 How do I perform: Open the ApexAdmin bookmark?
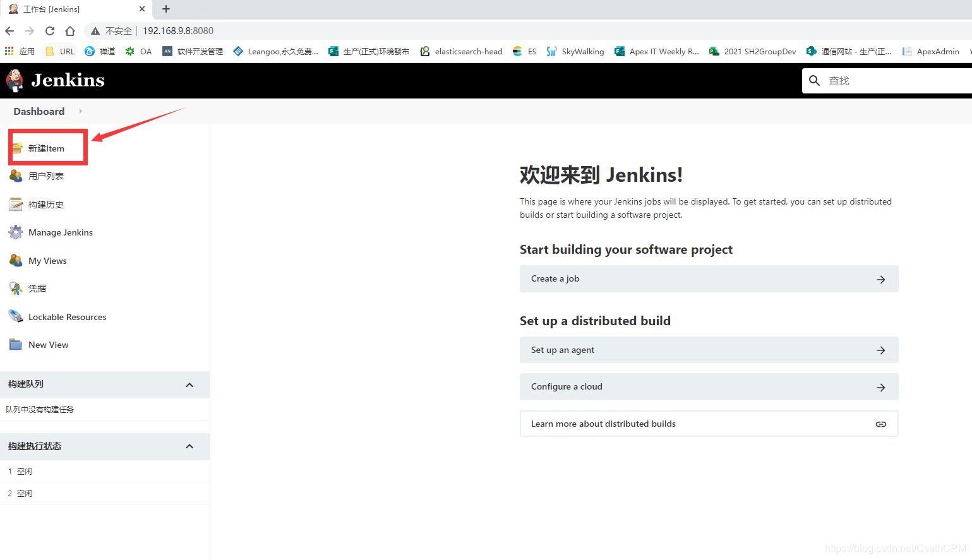931,51
